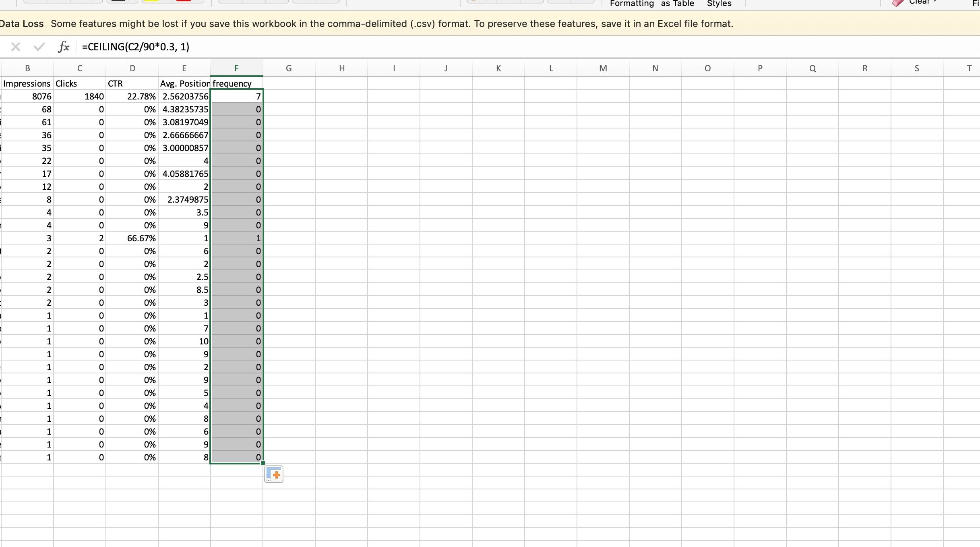Select the cell showing 4.38235735
The width and height of the screenshot is (980, 547).
184,109
